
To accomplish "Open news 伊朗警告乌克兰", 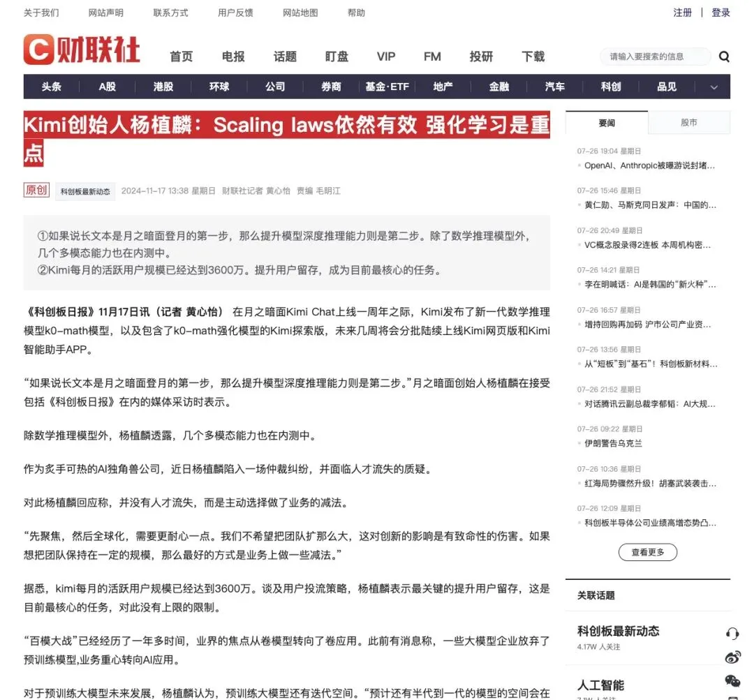I will [x=613, y=443].
